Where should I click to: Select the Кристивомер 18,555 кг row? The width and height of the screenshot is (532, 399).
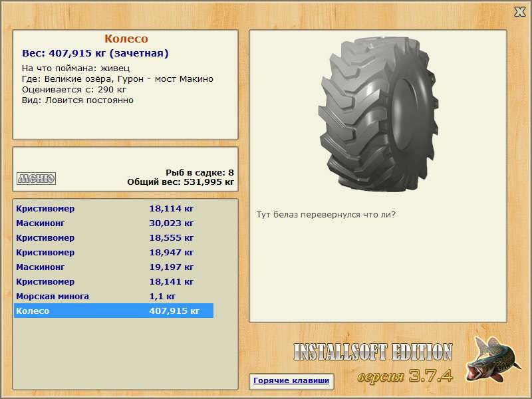pyautogui.click(x=114, y=238)
